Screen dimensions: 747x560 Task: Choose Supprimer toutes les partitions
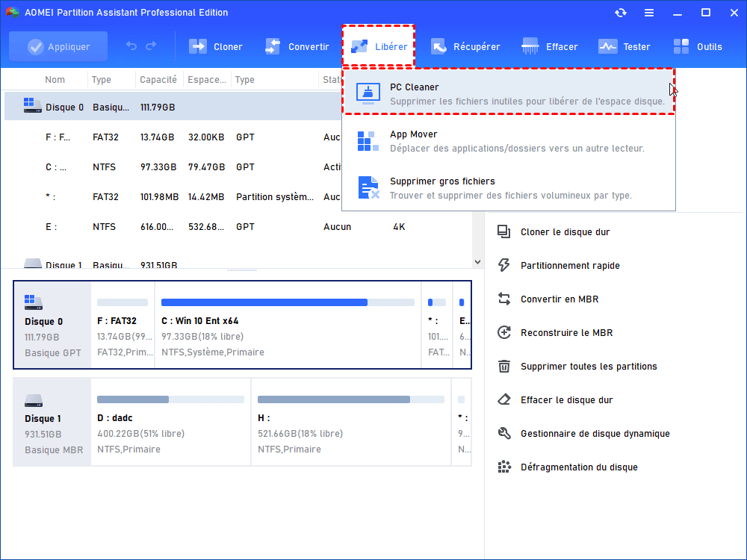pyautogui.click(x=589, y=366)
